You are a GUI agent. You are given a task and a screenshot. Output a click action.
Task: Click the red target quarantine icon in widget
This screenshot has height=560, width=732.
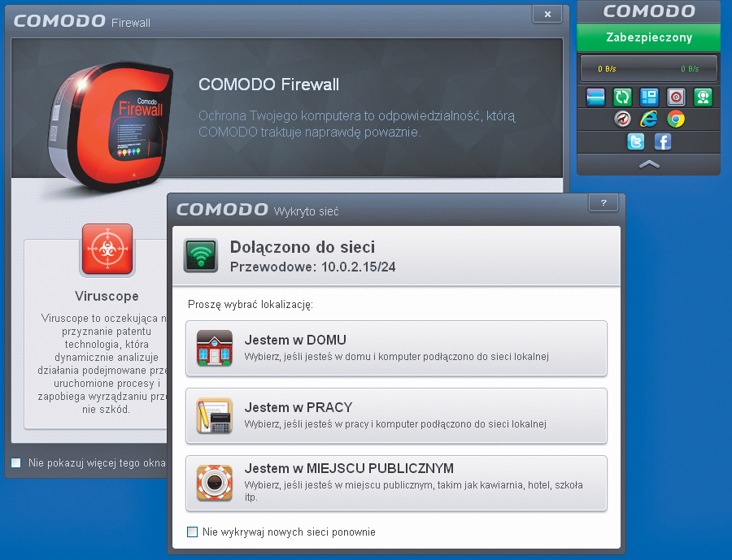pos(676,98)
